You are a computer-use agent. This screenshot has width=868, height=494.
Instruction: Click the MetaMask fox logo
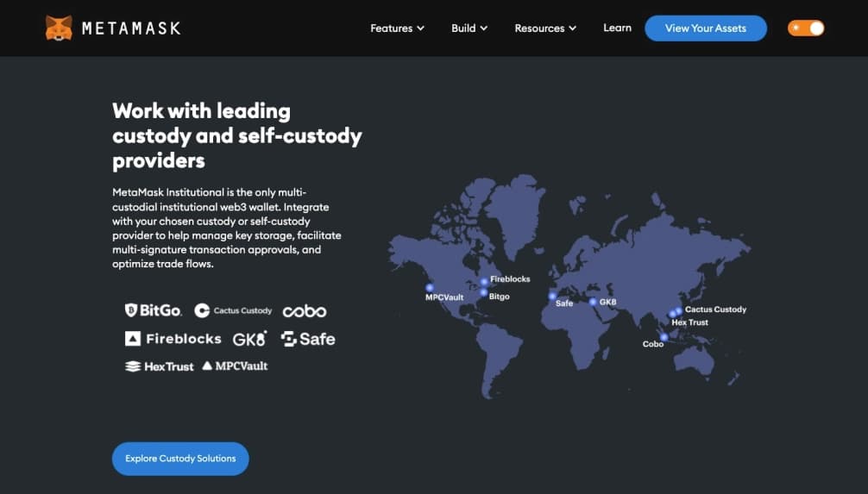pos(59,28)
